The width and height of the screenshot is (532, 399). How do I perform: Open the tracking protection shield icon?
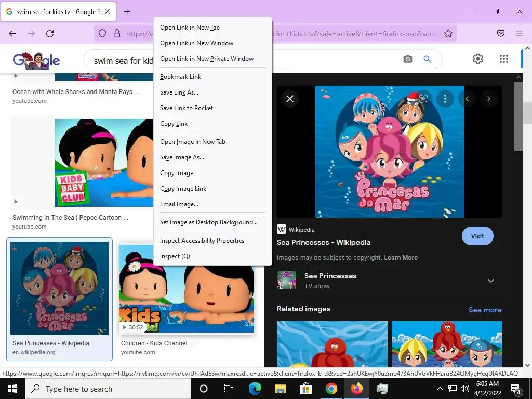102,33
